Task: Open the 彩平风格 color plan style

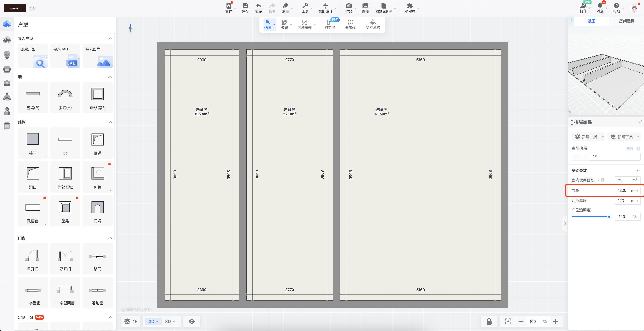Action: click(373, 25)
